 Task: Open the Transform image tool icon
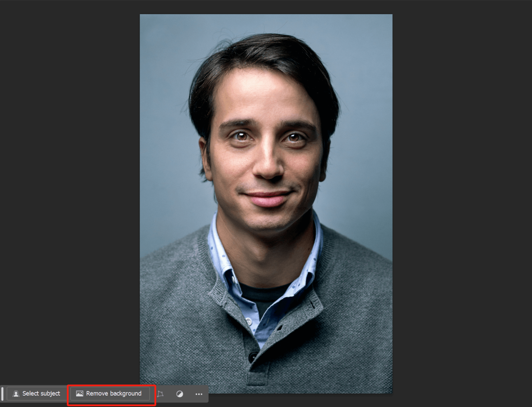160,394
